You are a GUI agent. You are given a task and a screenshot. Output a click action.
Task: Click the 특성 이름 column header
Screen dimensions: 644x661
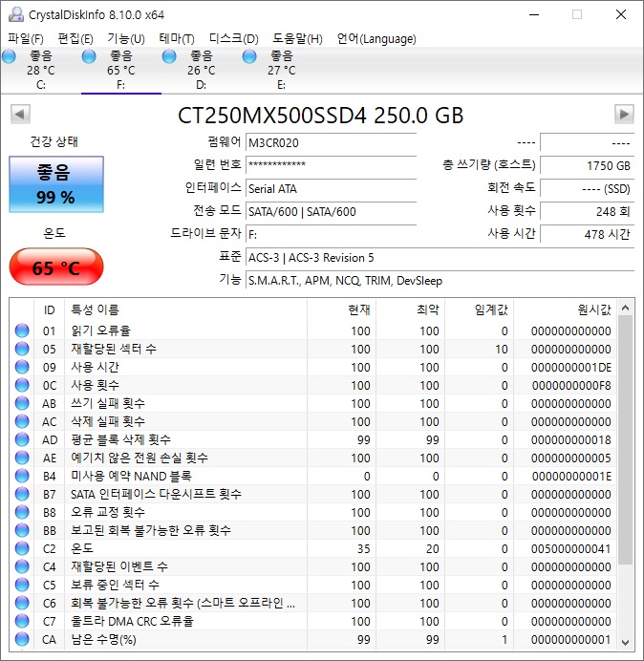click(x=185, y=310)
